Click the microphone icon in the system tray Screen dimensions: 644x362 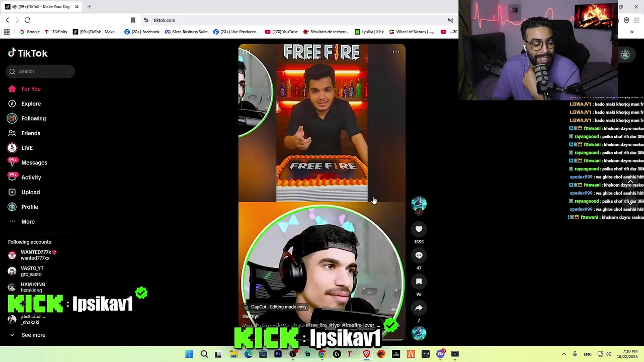click(x=575, y=354)
